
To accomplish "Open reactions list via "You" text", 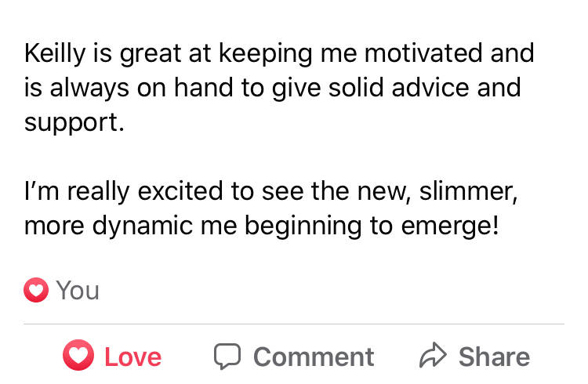I will (x=78, y=291).
